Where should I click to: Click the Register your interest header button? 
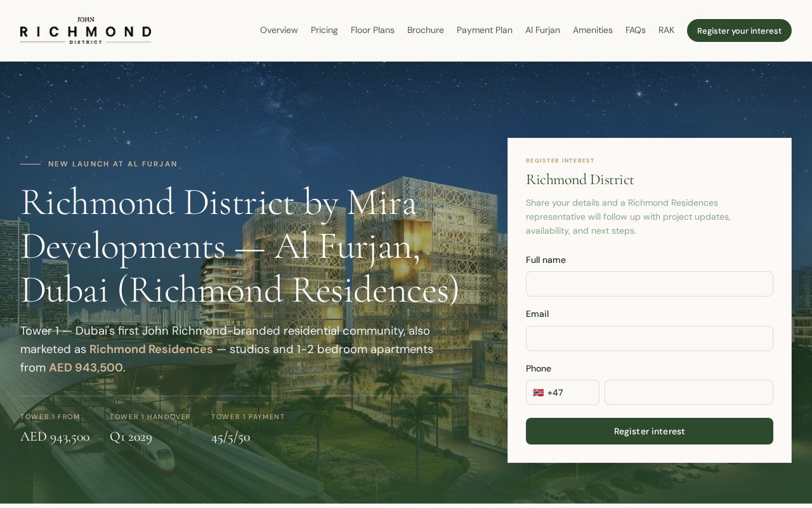[x=739, y=30]
